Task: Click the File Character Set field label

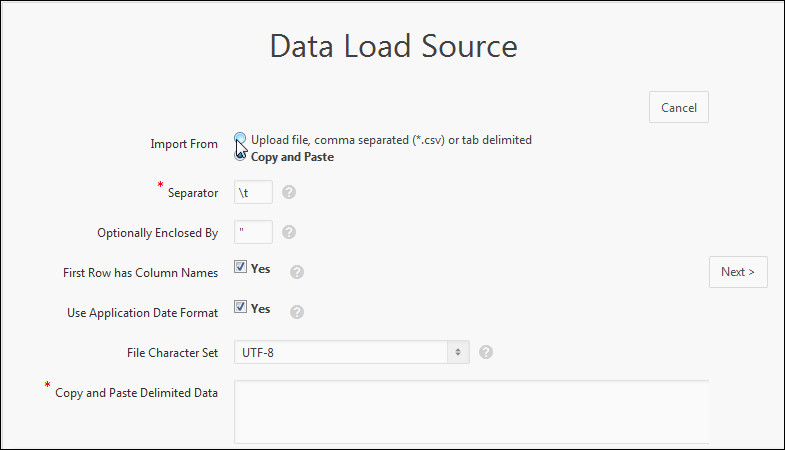Action: click(x=167, y=352)
